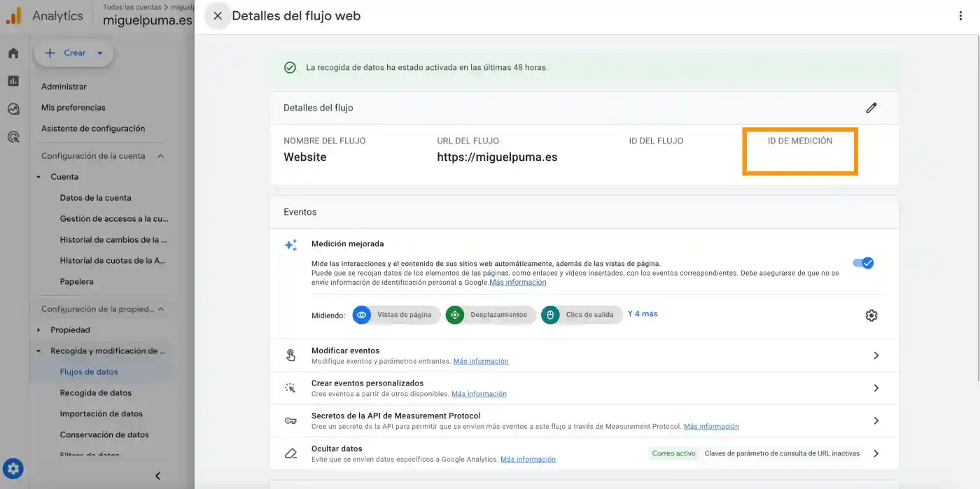Viewport: 980px width, 489px height.
Task: Expand the Propiedad tree item
Action: [39, 330]
